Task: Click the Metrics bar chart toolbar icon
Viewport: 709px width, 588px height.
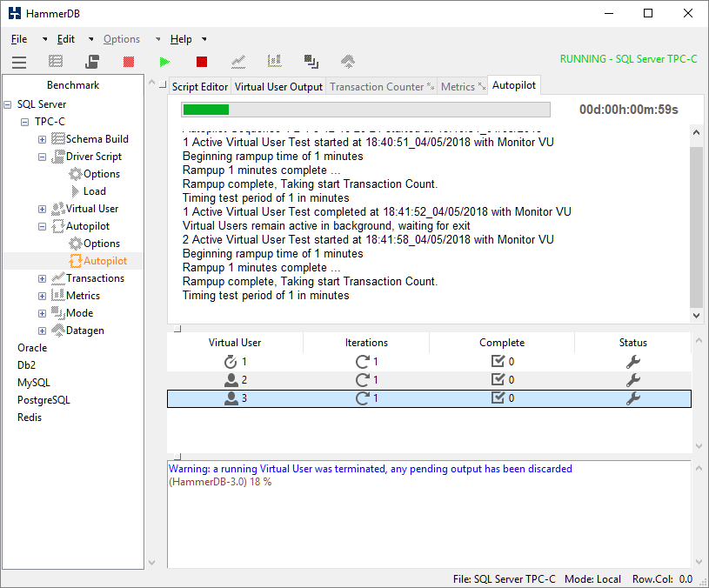Action: (275, 61)
